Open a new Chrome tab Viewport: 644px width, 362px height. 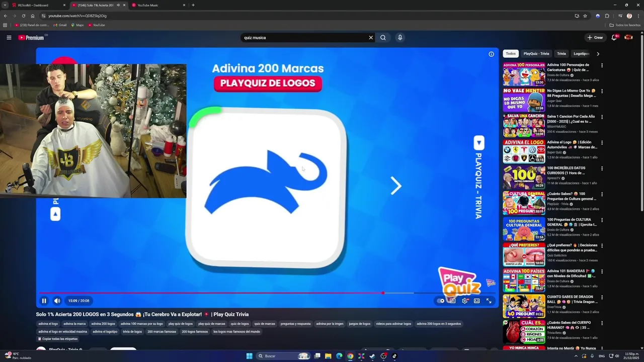(x=193, y=5)
